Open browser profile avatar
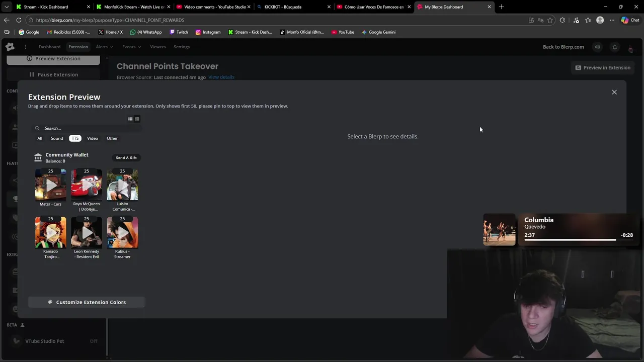The width and height of the screenshot is (644, 362). [600, 20]
